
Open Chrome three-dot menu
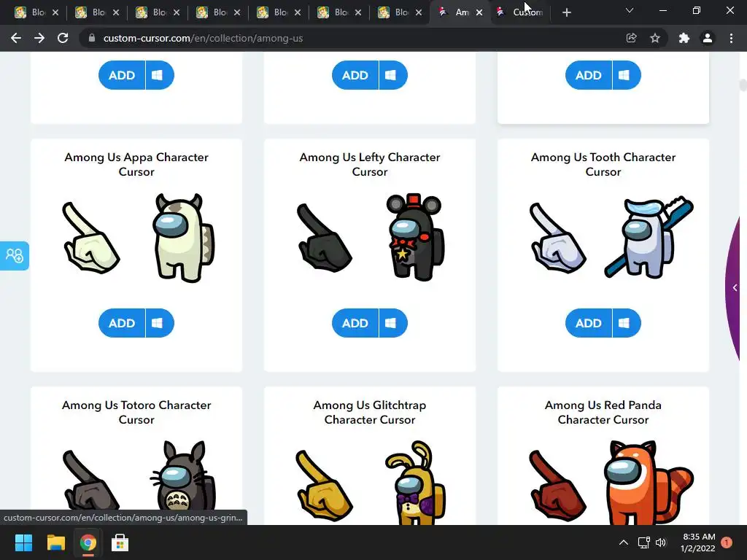(731, 38)
